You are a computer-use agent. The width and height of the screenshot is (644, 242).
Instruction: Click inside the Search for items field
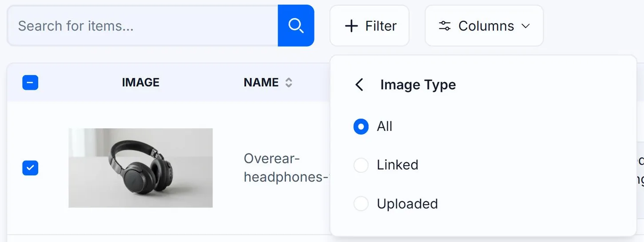click(143, 26)
